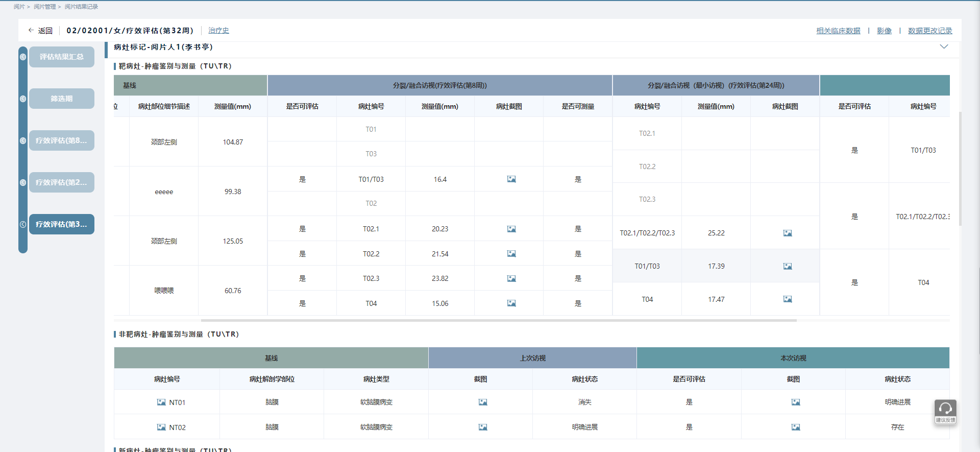Click the back arrow 返回 button
The height and width of the screenshot is (452, 980).
40,31
